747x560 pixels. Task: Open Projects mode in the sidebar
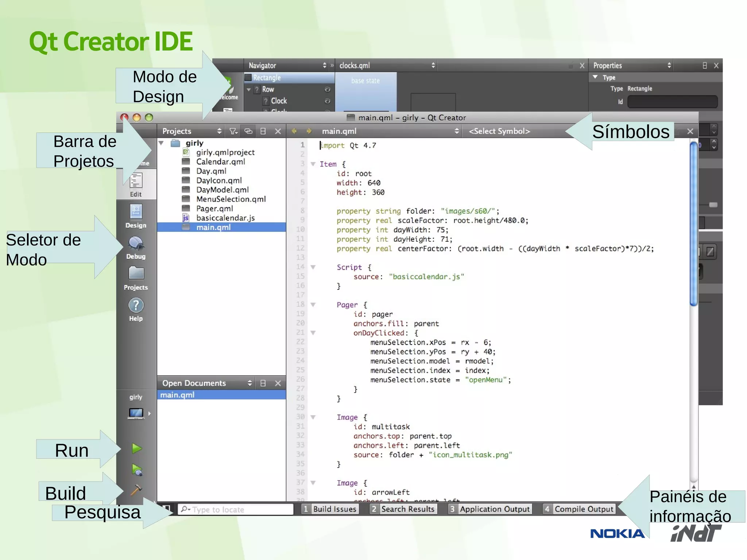[x=136, y=279]
